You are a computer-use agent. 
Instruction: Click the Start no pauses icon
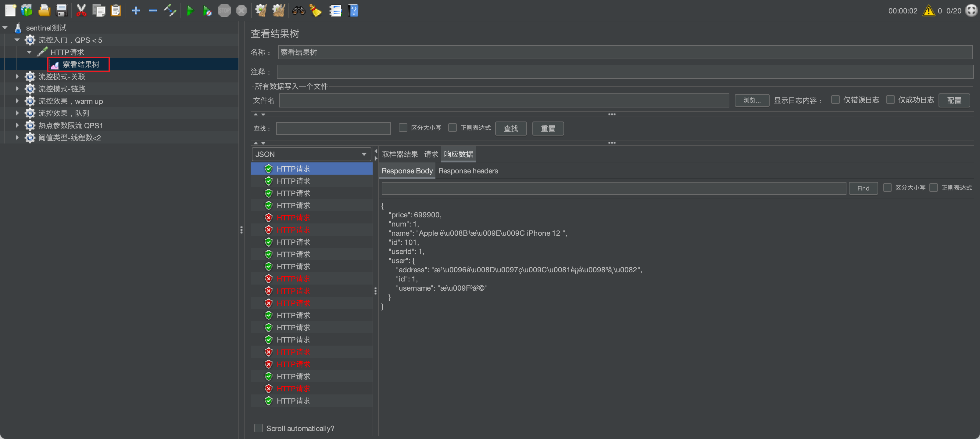pos(207,11)
